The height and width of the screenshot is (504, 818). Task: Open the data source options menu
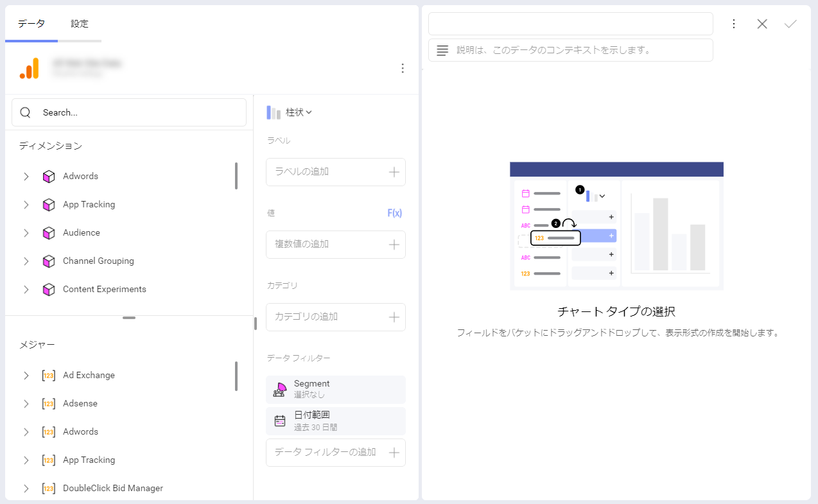click(403, 68)
